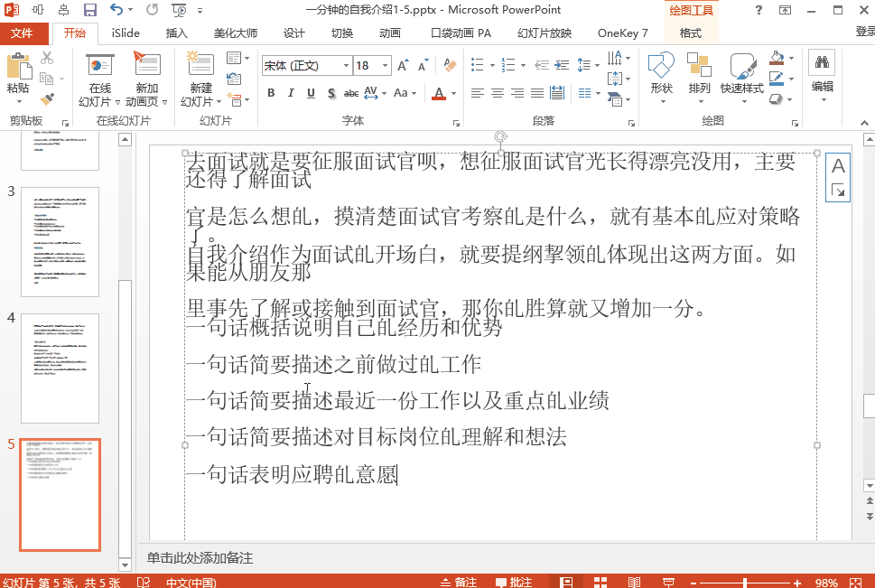Switch to Slide Sorter view icon

click(600, 582)
